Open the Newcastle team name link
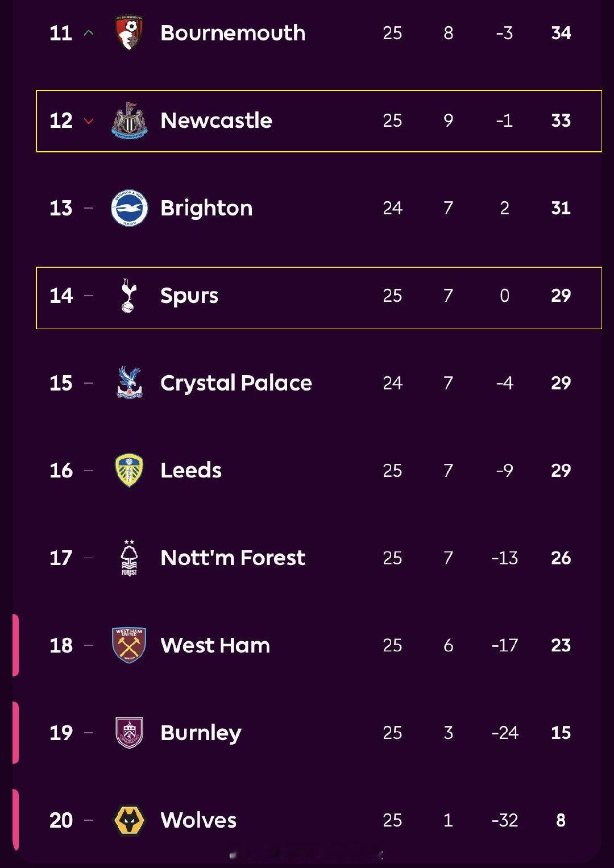Screen dimensions: 614x868 tap(216, 121)
